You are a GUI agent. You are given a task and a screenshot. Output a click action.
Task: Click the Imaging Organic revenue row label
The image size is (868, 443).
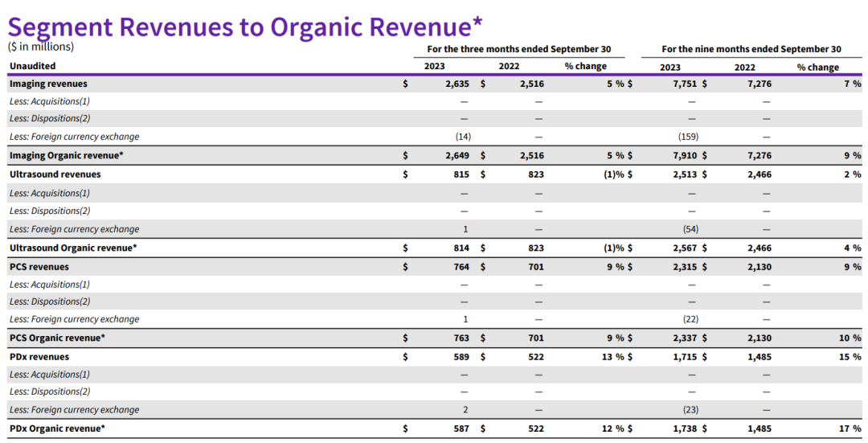pos(66,155)
